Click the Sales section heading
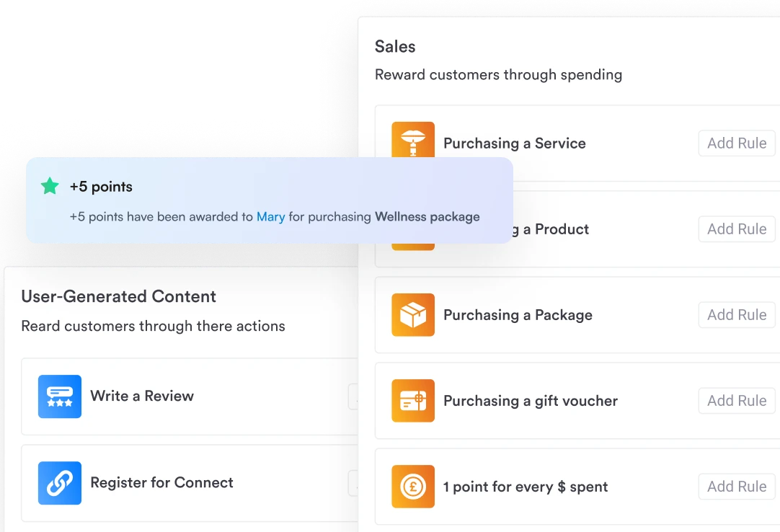The height and width of the screenshot is (532, 780). click(x=395, y=47)
